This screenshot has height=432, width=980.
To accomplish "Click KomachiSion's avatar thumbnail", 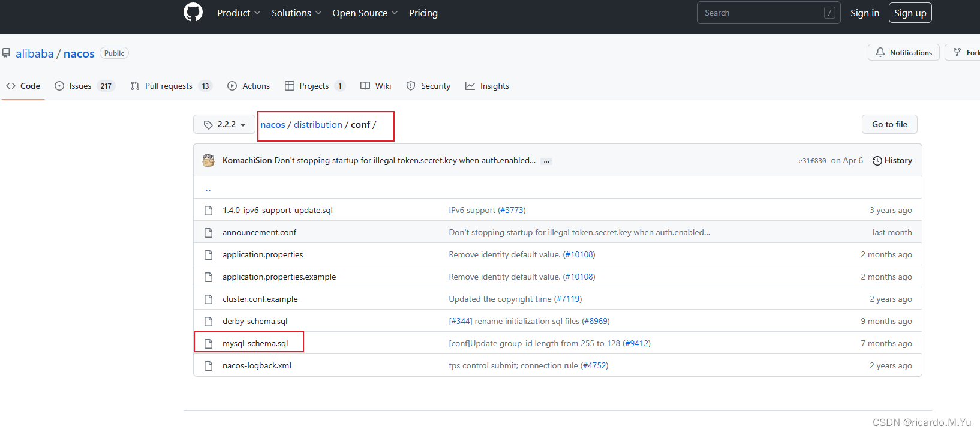I will point(208,160).
